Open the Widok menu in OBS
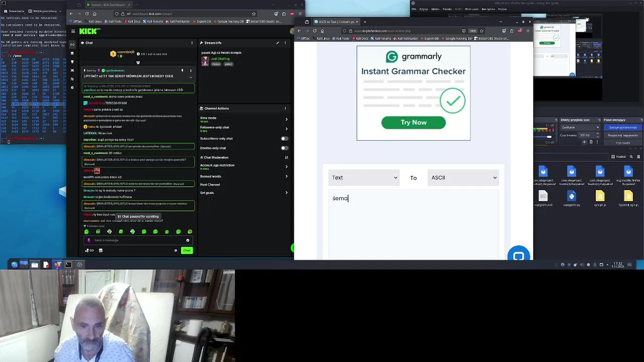 (435, 9)
